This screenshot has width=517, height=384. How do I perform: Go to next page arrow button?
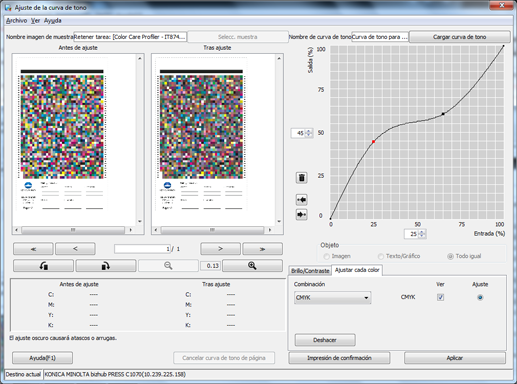(220, 249)
